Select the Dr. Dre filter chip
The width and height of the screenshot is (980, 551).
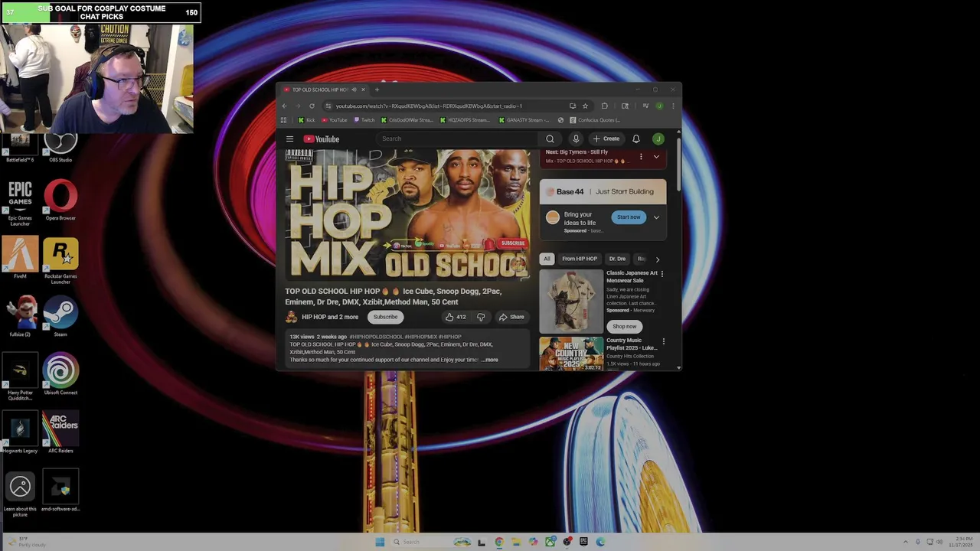point(617,259)
